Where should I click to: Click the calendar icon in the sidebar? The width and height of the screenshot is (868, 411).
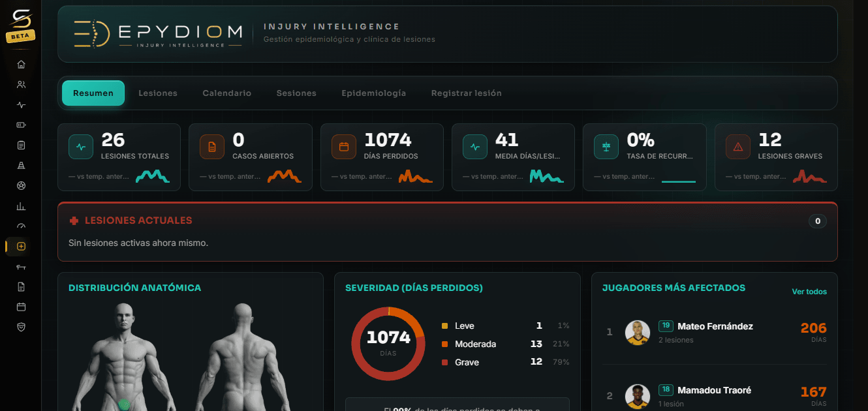21,307
